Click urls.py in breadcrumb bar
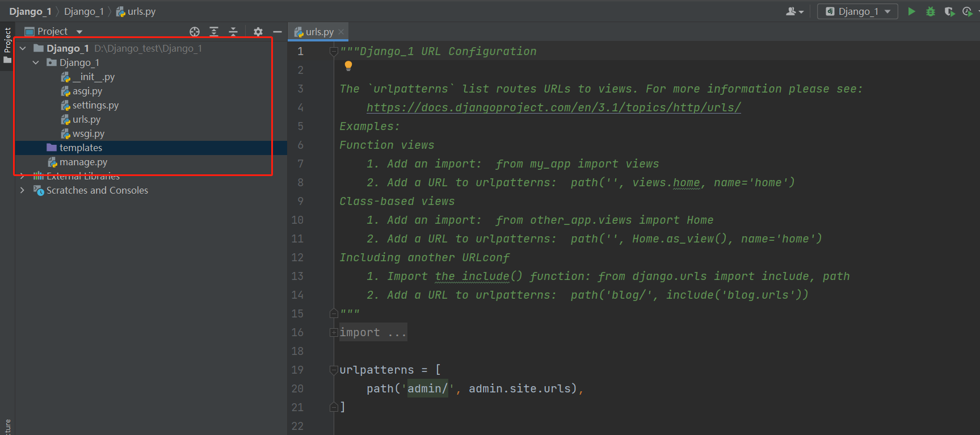The width and height of the screenshot is (980, 435). [136, 11]
